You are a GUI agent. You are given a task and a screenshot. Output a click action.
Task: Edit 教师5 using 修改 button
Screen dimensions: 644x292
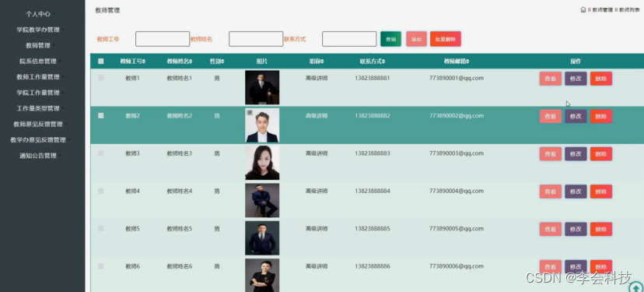576,229
